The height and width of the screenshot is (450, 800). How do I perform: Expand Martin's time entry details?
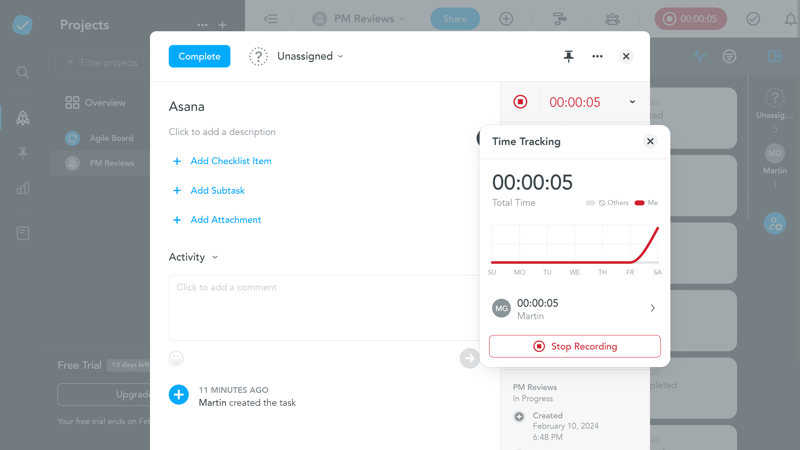pos(652,309)
